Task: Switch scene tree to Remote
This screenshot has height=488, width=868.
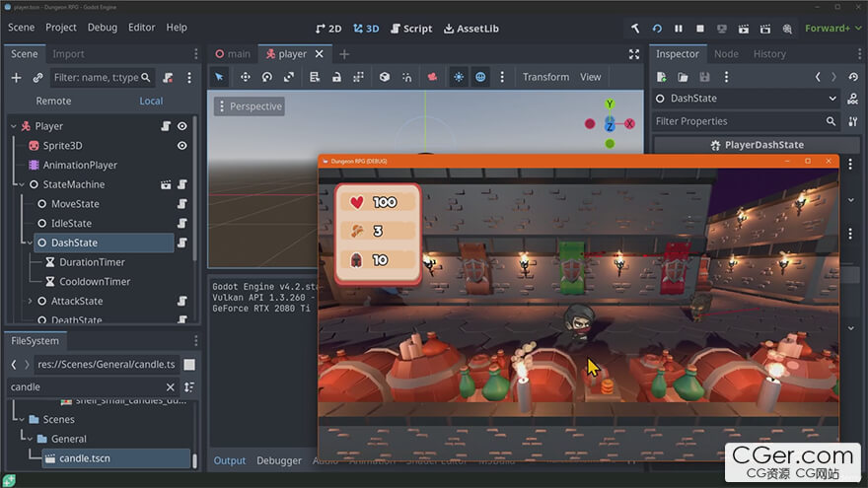Action: pyautogui.click(x=53, y=101)
